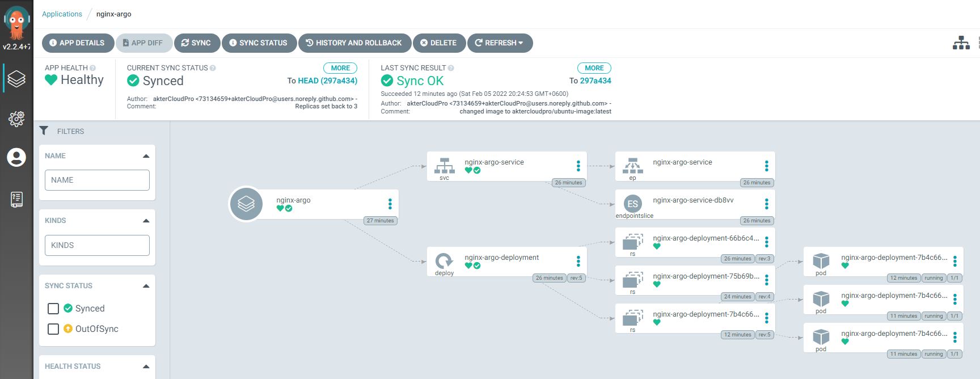Select the nginx-argo-service-db8vv node label
The image size is (980, 379).
point(693,200)
